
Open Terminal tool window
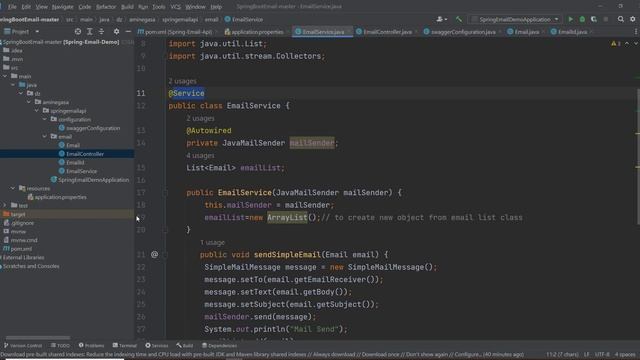124,345
